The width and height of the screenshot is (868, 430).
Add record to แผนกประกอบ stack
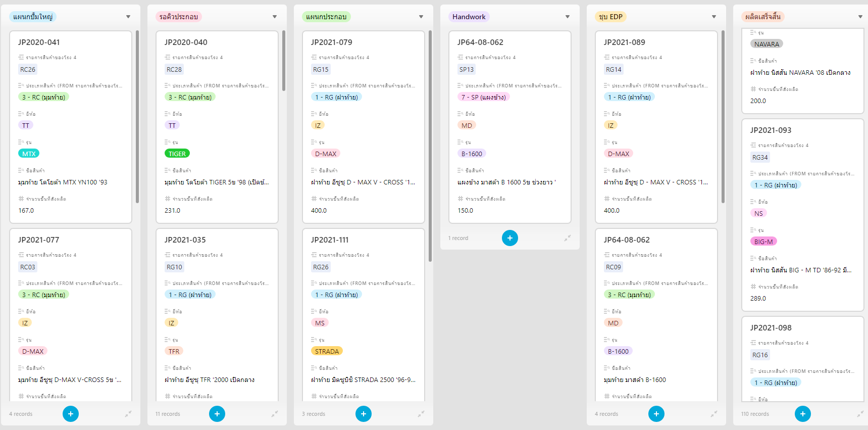pos(364,414)
